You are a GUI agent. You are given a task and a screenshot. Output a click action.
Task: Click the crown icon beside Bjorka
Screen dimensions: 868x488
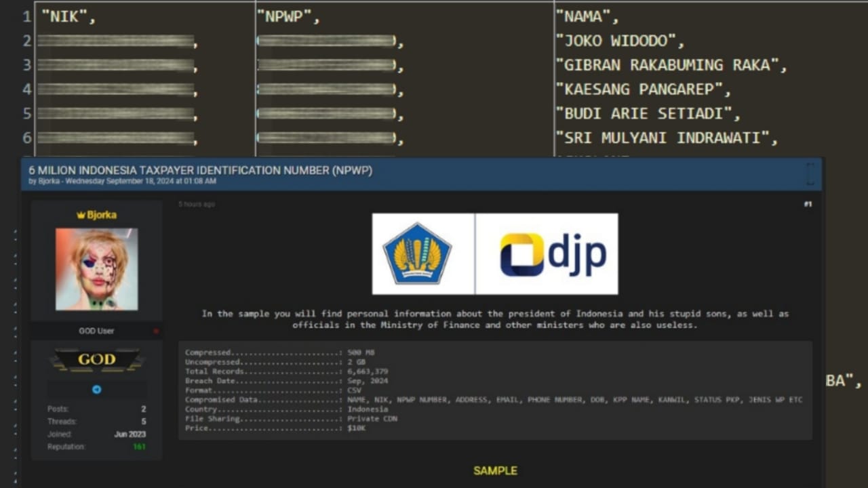click(x=81, y=215)
